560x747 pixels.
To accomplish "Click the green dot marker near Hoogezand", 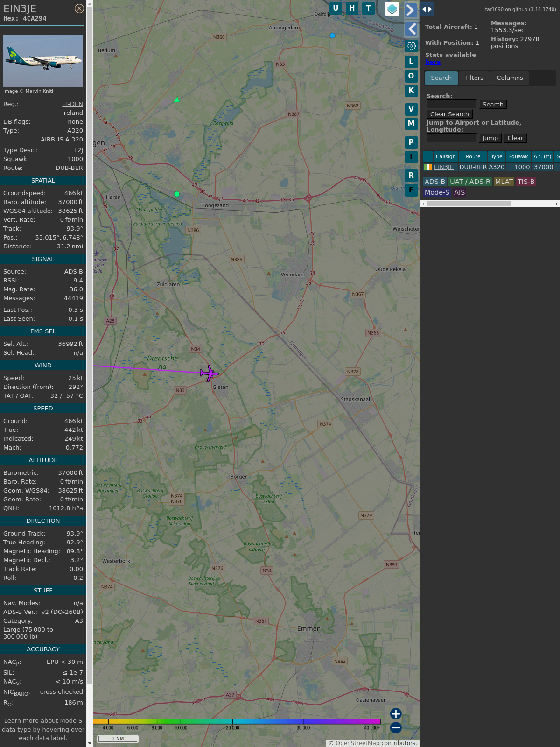I will tap(177, 194).
